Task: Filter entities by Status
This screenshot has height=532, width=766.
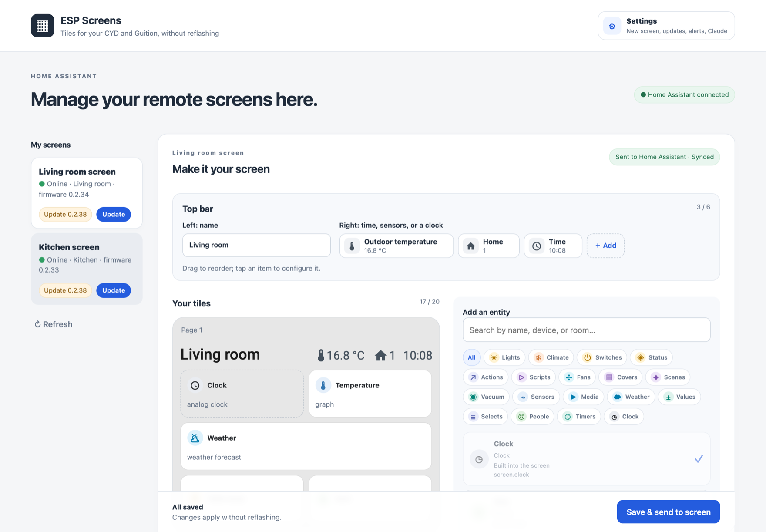Action: point(652,357)
